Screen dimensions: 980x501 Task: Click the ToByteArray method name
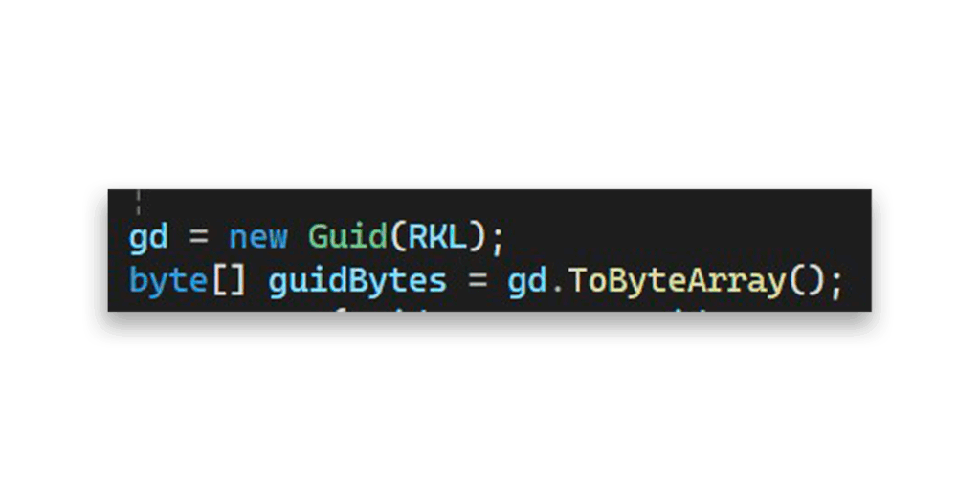click(x=678, y=280)
